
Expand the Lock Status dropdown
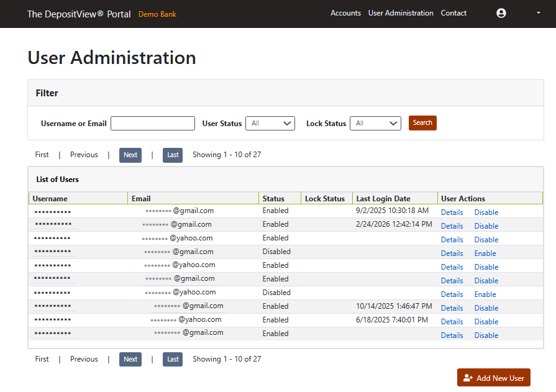375,124
